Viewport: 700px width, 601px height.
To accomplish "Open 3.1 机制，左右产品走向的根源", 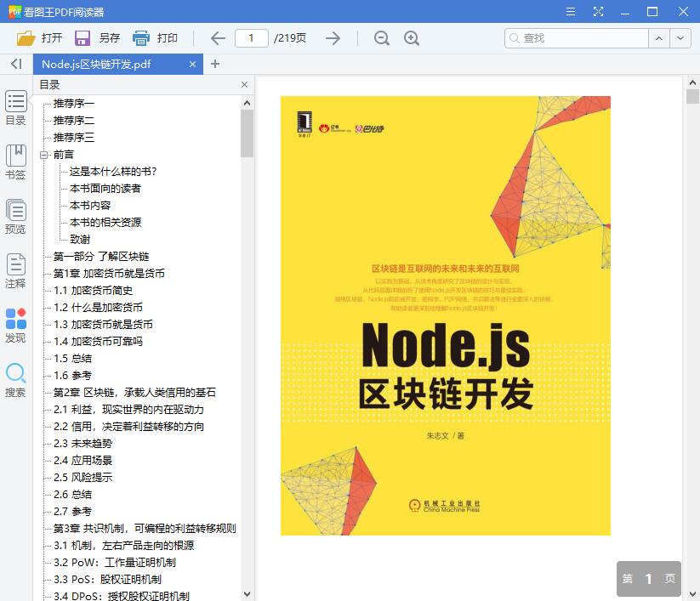I will click(x=123, y=545).
